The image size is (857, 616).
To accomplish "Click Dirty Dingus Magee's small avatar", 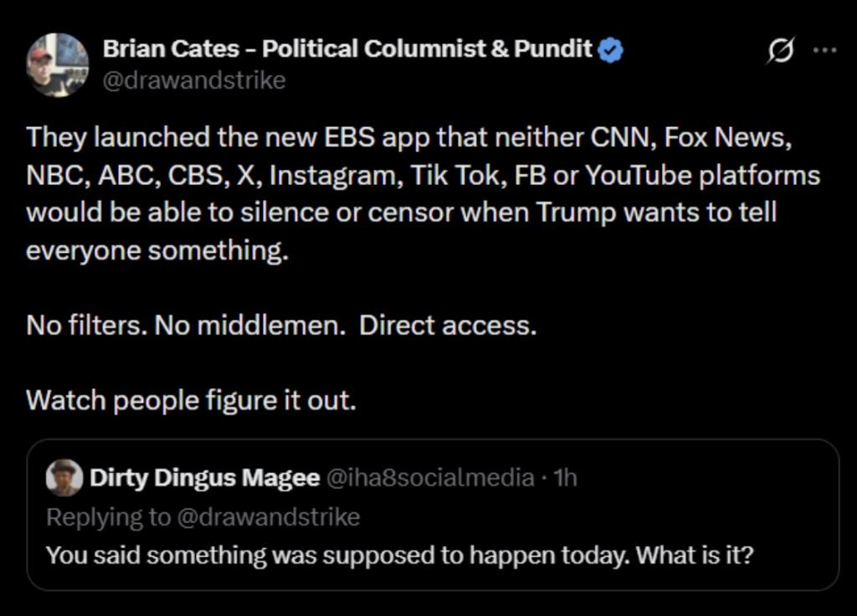I will [64, 478].
